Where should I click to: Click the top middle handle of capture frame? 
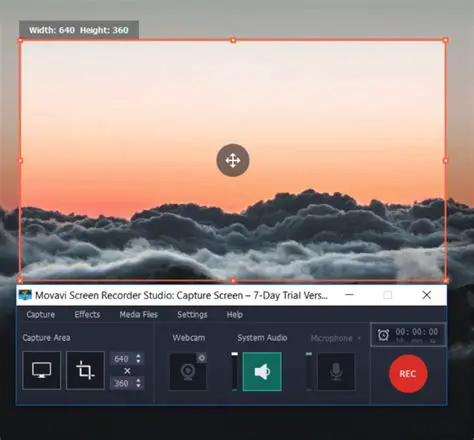point(233,40)
